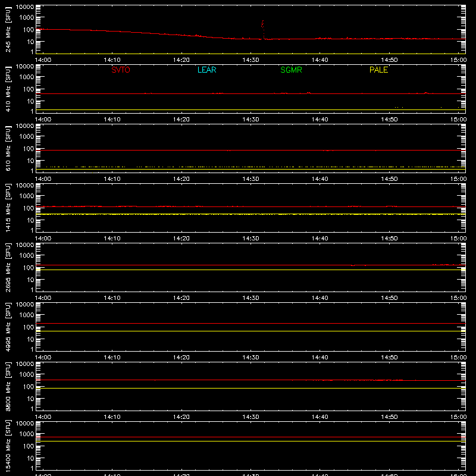Click the 1000 tick label in 4995 MHz panel

tap(27, 315)
